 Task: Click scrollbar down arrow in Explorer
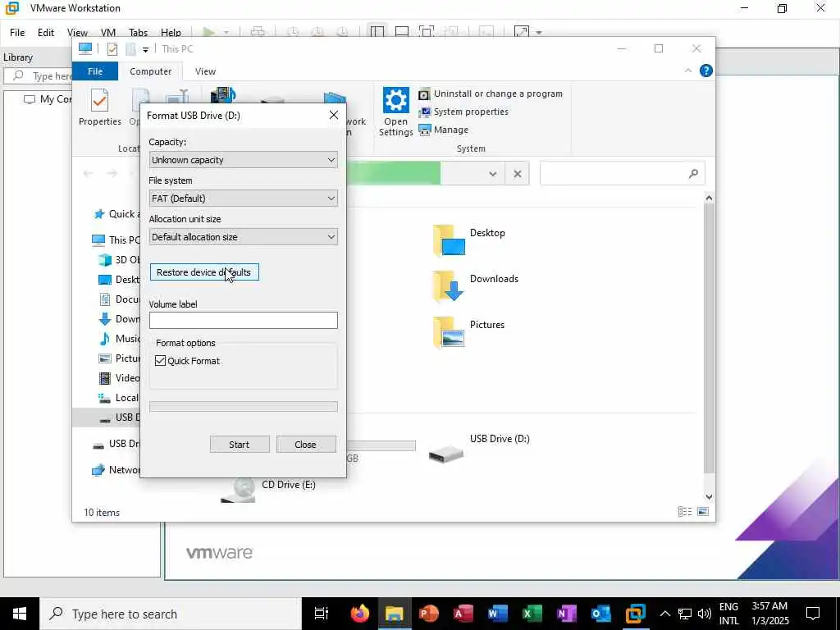click(x=709, y=496)
